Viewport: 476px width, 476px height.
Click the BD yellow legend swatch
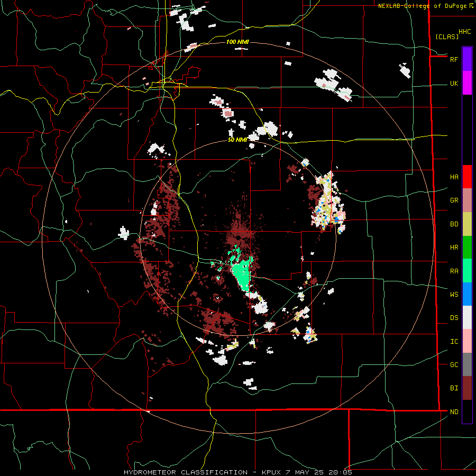point(467,224)
